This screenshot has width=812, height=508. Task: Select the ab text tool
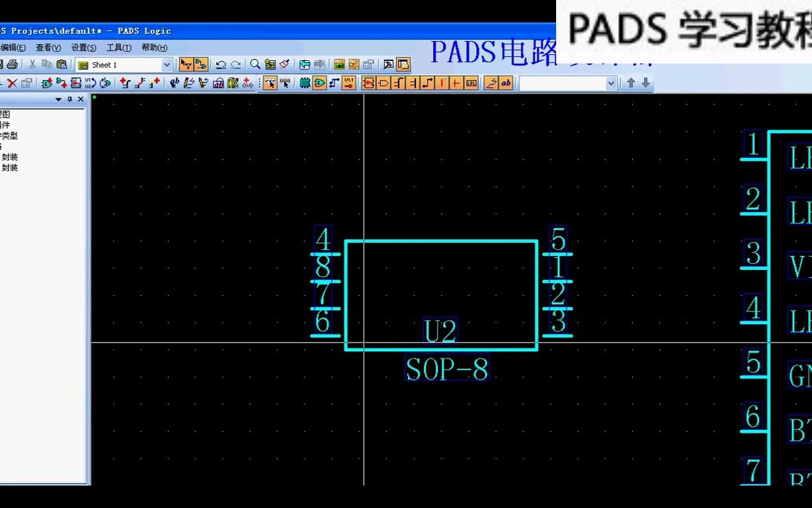[x=505, y=83]
